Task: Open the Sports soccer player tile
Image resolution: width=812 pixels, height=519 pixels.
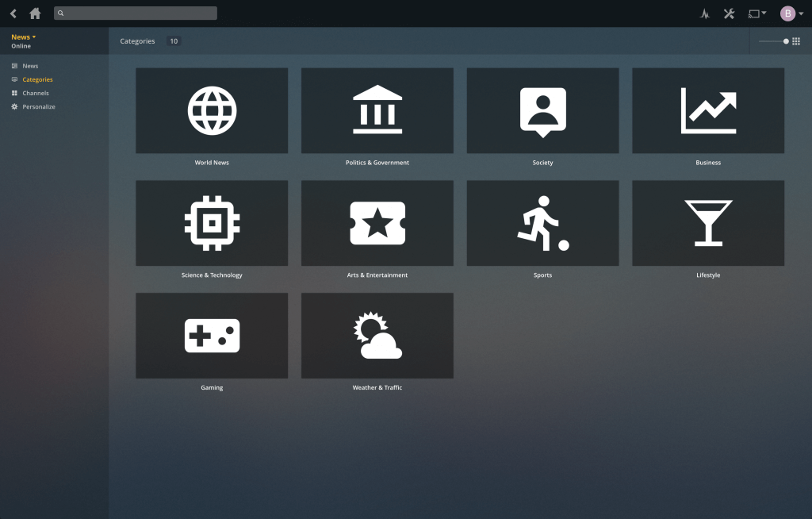Action: [542, 223]
